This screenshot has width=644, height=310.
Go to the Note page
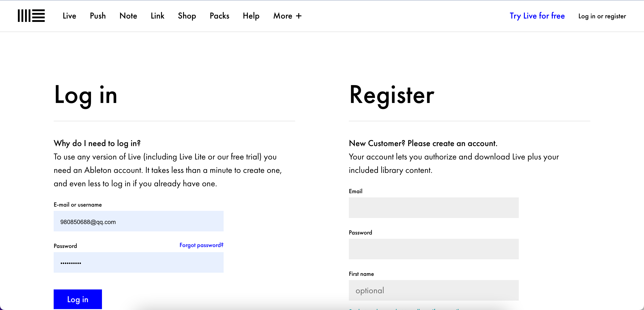pos(128,16)
